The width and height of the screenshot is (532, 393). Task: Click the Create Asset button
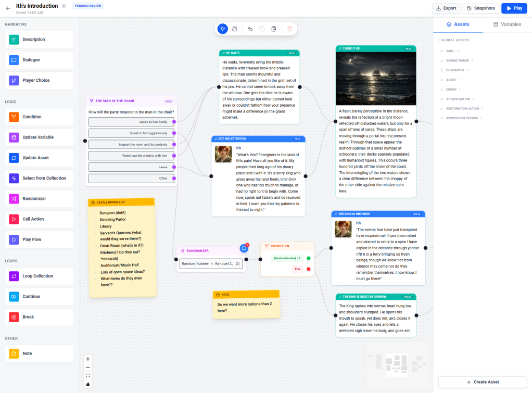click(x=483, y=382)
